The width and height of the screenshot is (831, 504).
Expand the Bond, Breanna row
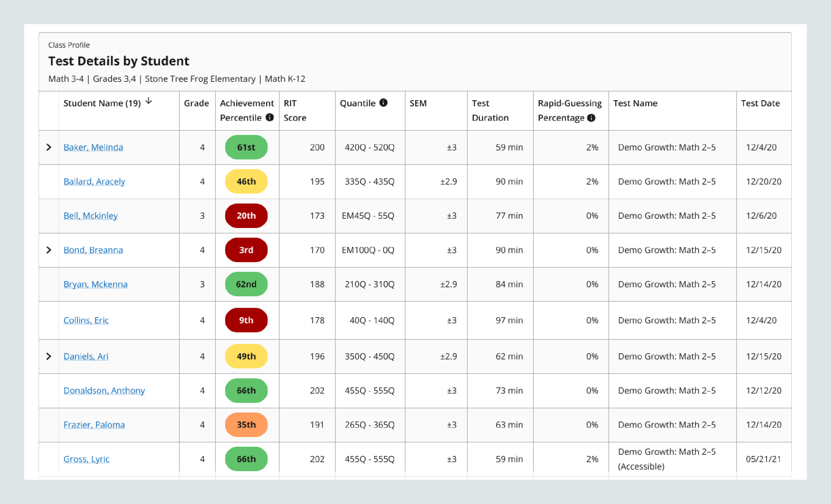coord(49,250)
